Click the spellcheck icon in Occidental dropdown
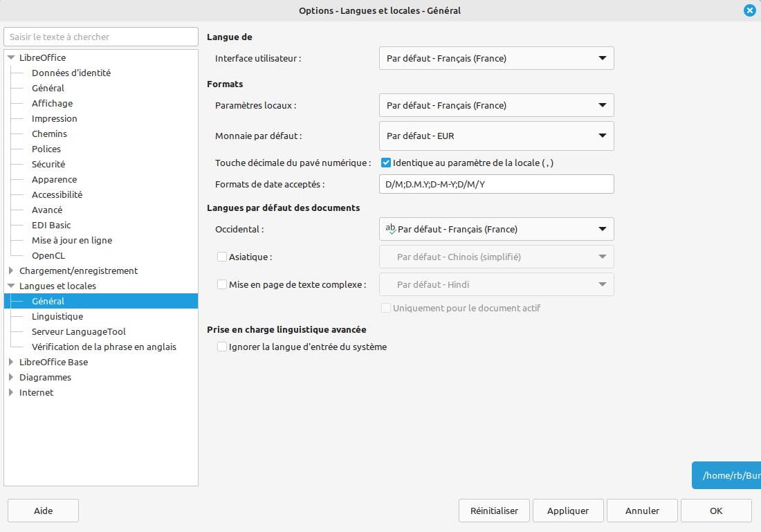This screenshot has height=532, width=761. point(391,229)
